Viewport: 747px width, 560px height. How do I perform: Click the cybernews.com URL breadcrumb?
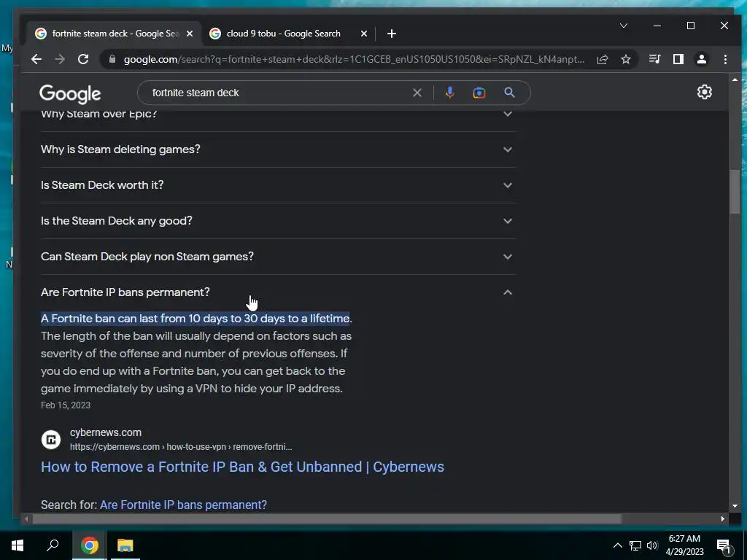tap(181, 447)
